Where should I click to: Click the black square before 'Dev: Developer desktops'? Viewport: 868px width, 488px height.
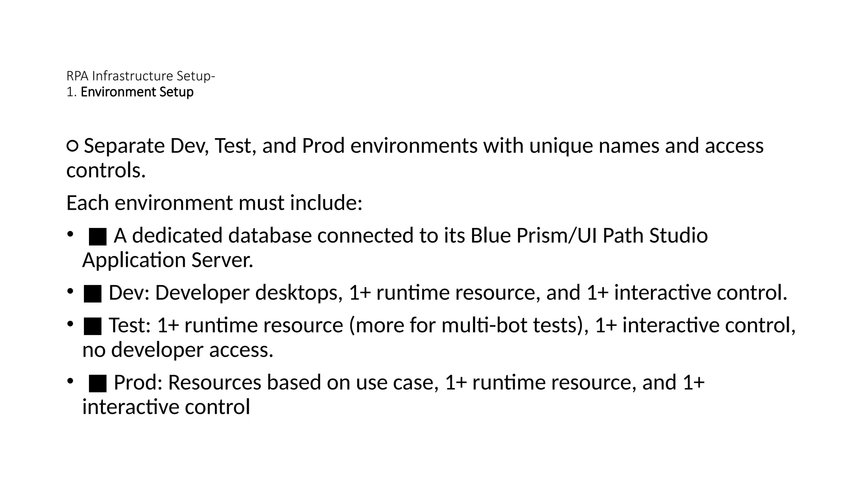coord(92,294)
